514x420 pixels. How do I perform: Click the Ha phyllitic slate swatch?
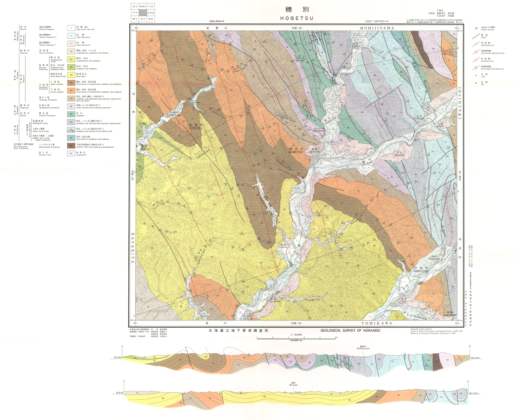pyautogui.click(x=71, y=146)
